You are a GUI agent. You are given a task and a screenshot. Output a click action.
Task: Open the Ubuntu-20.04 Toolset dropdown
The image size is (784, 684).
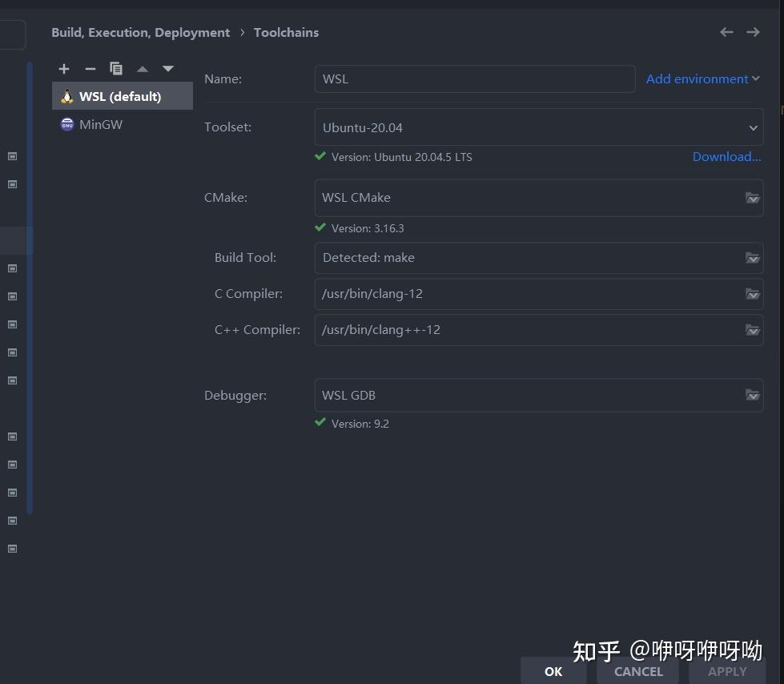753,127
